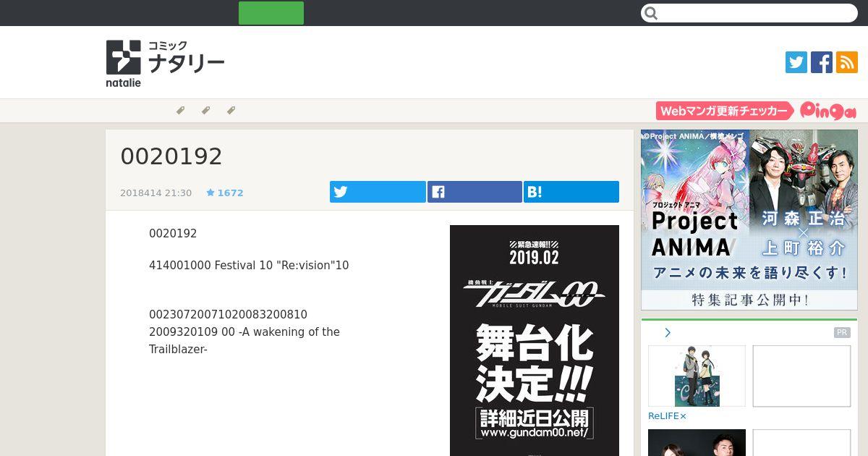Click the article date 2018414 21:30
Image resolution: width=868 pixels, height=456 pixels.
156,193
